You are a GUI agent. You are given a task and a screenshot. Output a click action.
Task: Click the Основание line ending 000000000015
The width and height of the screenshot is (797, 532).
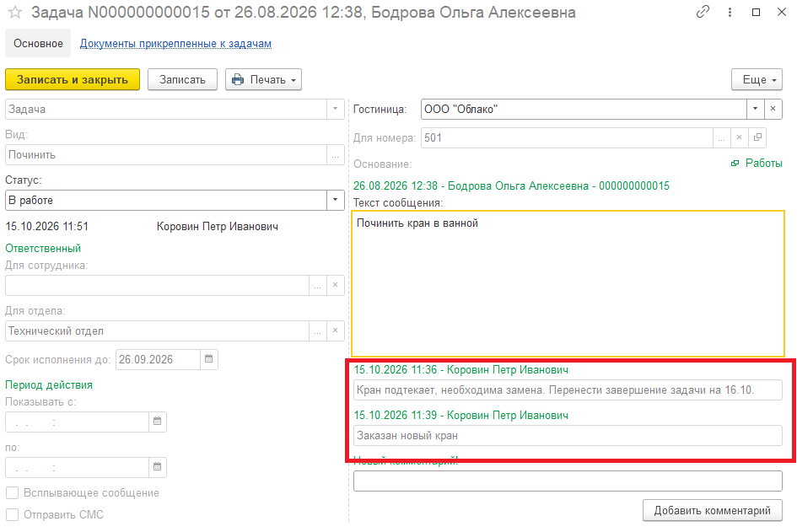511,186
